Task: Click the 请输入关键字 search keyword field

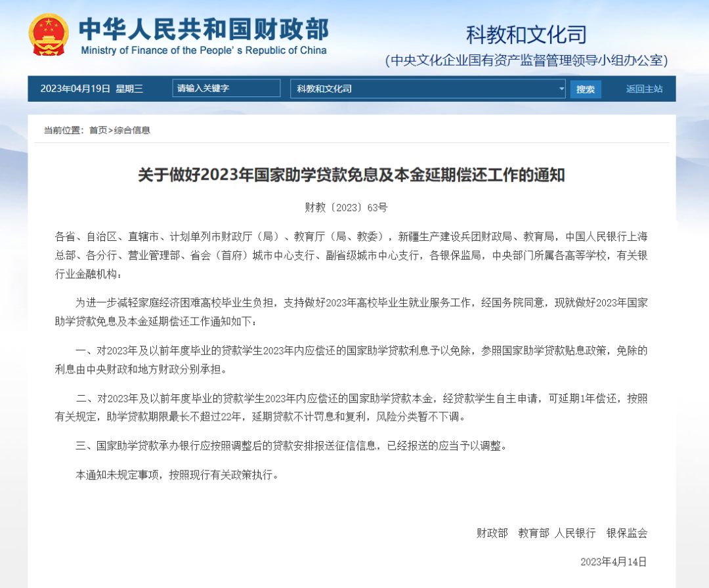Action: 226,88
